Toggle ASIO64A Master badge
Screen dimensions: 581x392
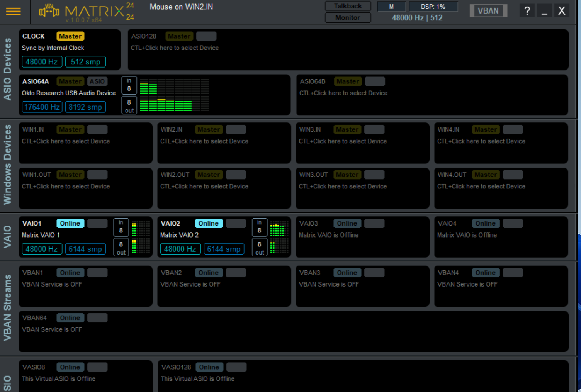(70, 81)
